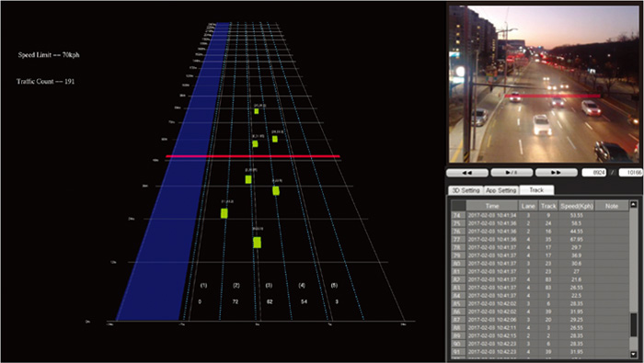Image resolution: width=644 pixels, height=363 pixels.
Task: Click the red detection line in 3D view
Action: pyautogui.click(x=253, y=156)
